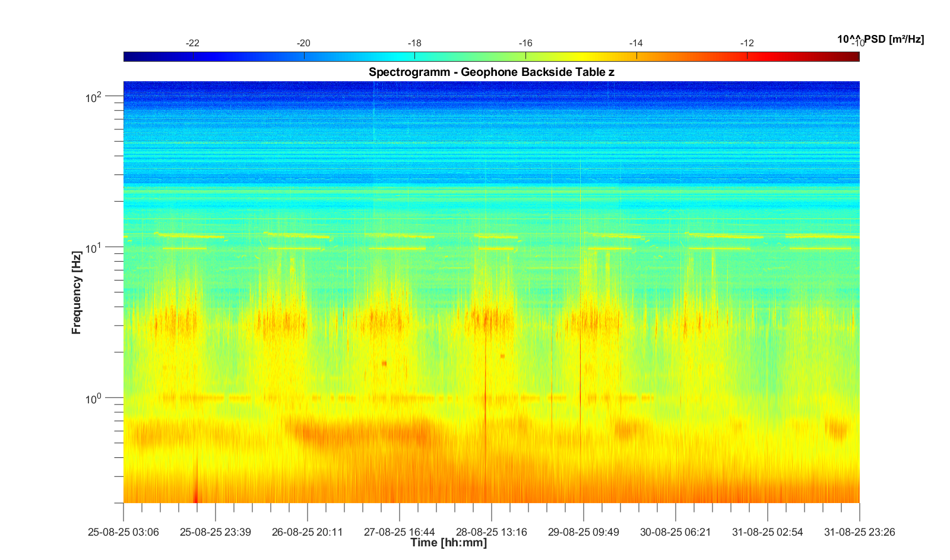950x560 pixels.
Task: Click the 10⁰ frequency tick label
Action: [x=94, y=399]
